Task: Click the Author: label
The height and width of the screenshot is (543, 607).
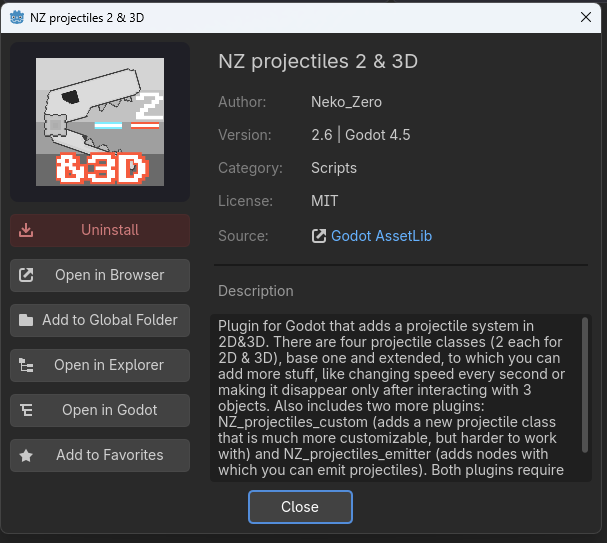Action: [x=242, y=102]
